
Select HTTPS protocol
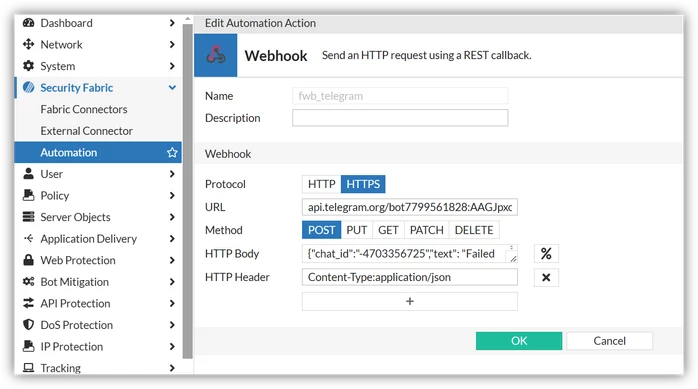(363, 184)
